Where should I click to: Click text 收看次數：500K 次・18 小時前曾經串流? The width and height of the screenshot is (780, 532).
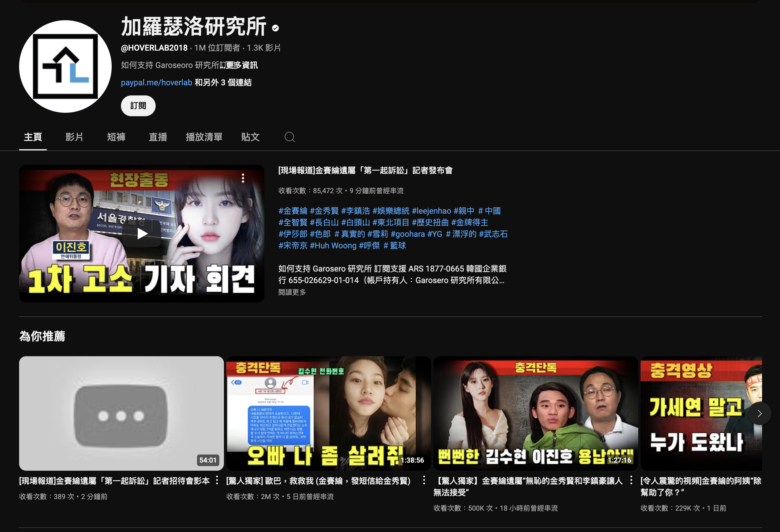click(495, 508)
